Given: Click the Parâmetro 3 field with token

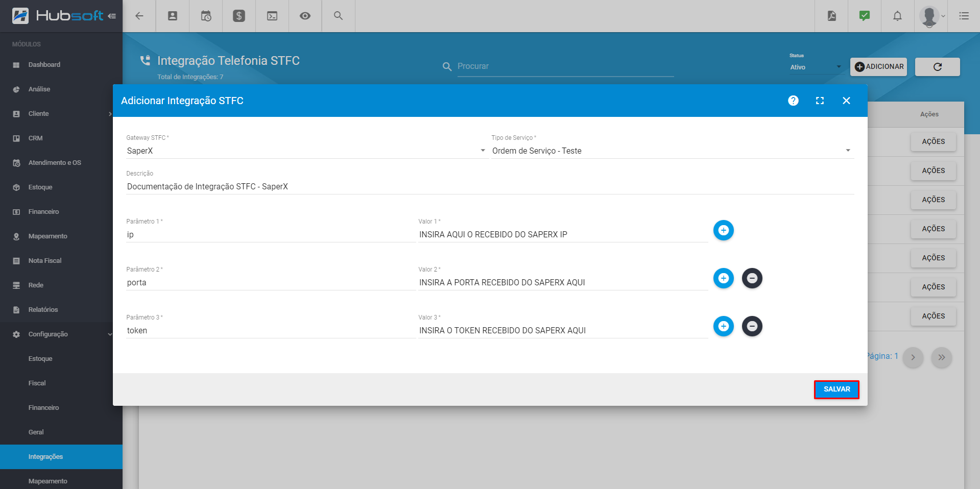Looking at the screenshot, I should [271, 331].
